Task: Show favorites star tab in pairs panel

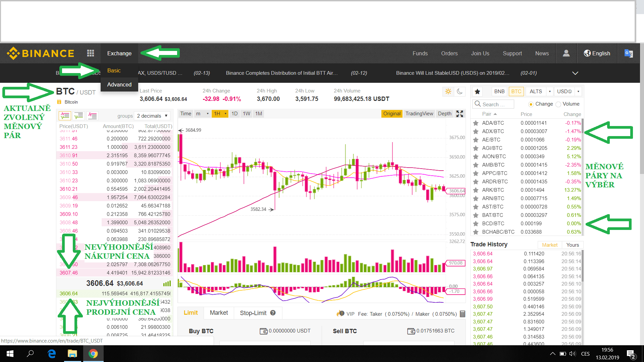Action: tap(478, 92)
